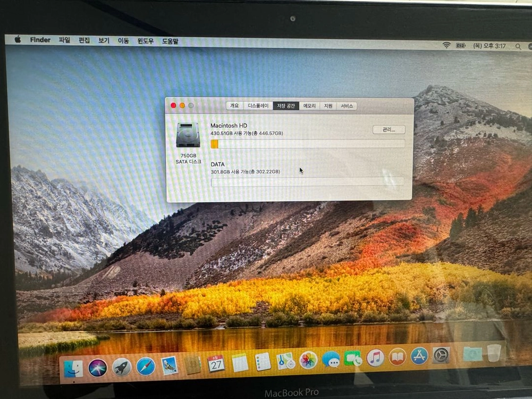532x399 pixels.
Task: Open the Apple menu
Action: coord(18,40)
